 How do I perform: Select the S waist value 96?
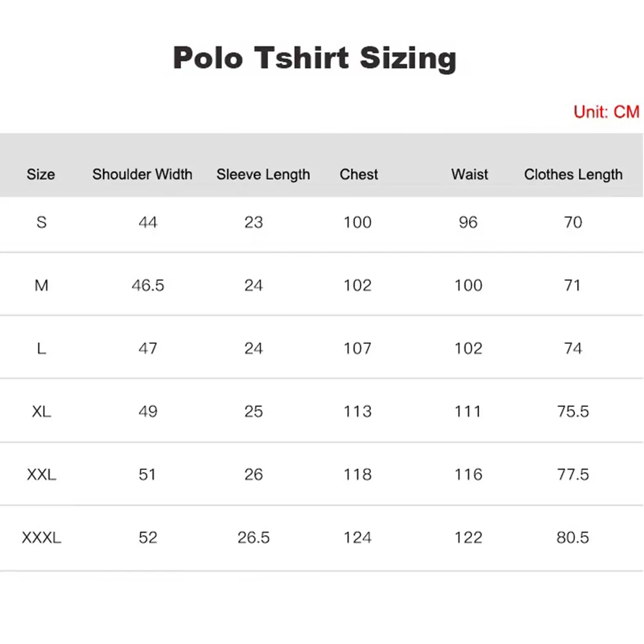[468, 223]
